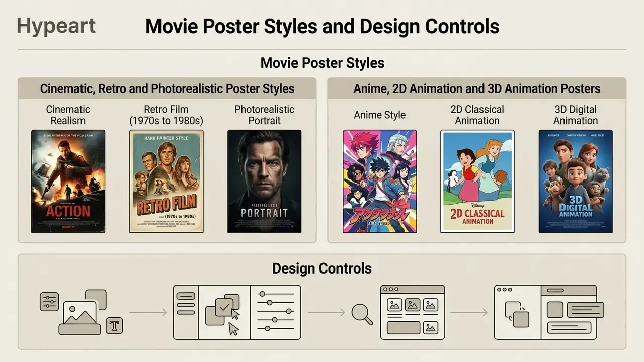Choose the Anime Style poster thumbnail
This screenshot has width=644, height=362.
tap(380, 181)
